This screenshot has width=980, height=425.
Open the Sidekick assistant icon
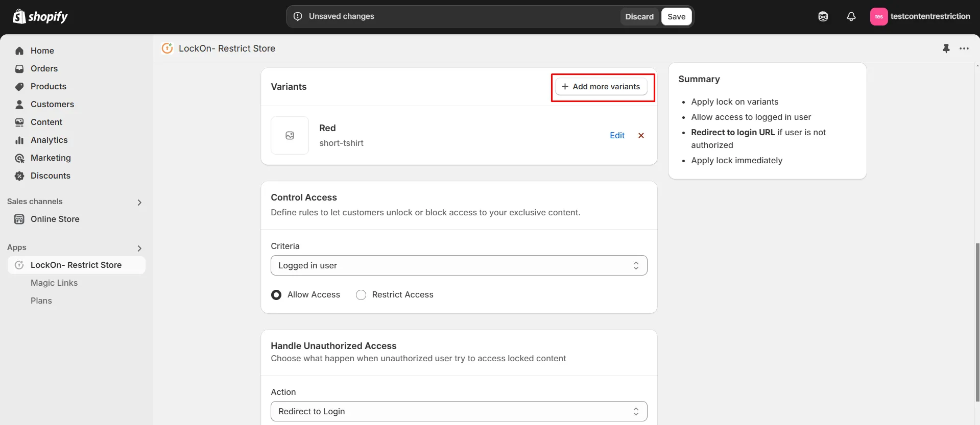pos(823,16)
